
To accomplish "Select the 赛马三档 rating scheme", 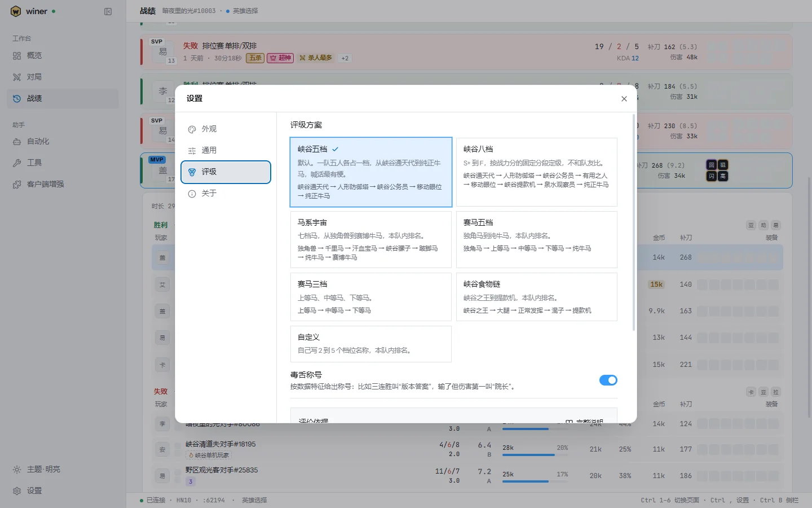I will 371,297.
